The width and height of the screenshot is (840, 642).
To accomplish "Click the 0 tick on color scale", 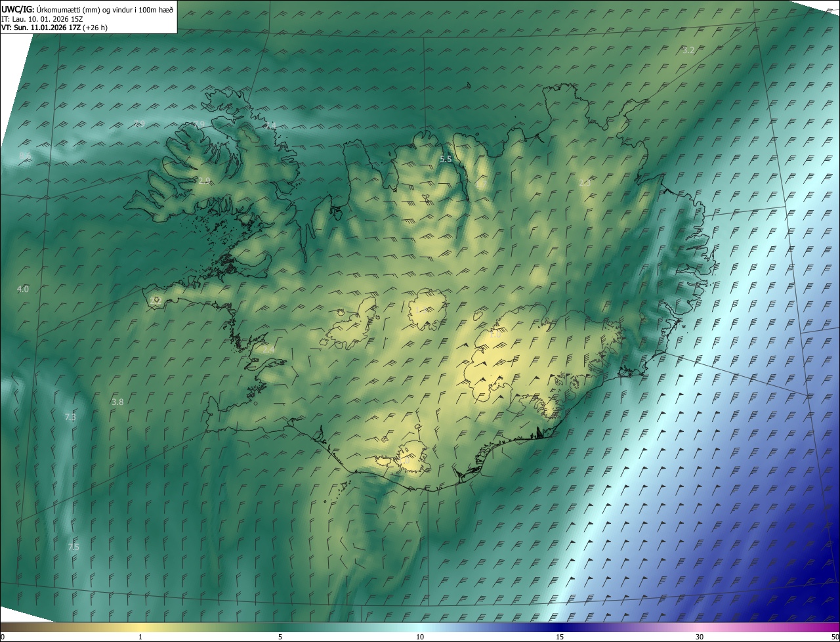I will [3, 637].
